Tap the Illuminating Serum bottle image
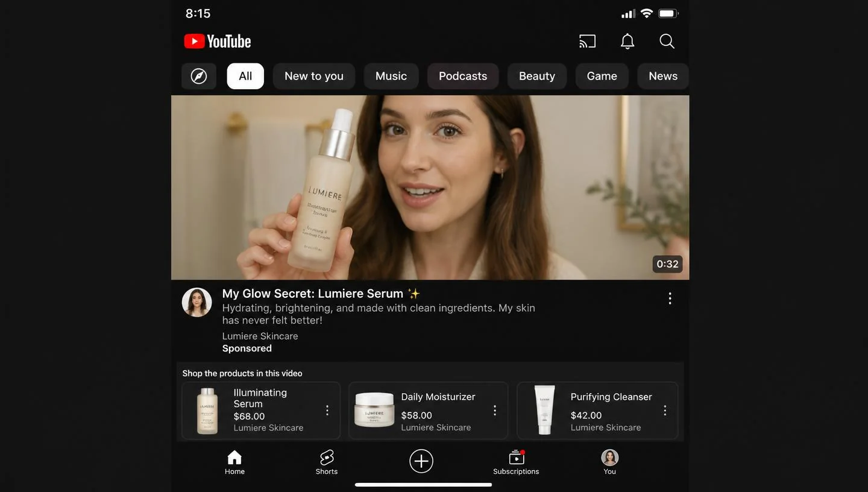 [x=207, y=411]
